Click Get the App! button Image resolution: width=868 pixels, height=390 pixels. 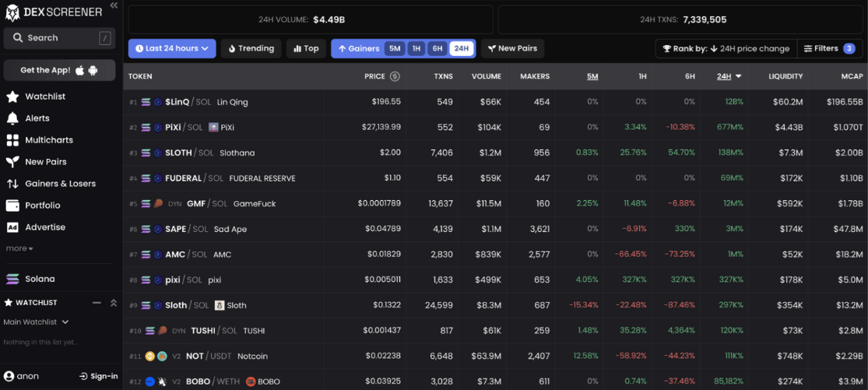point(59,70)
